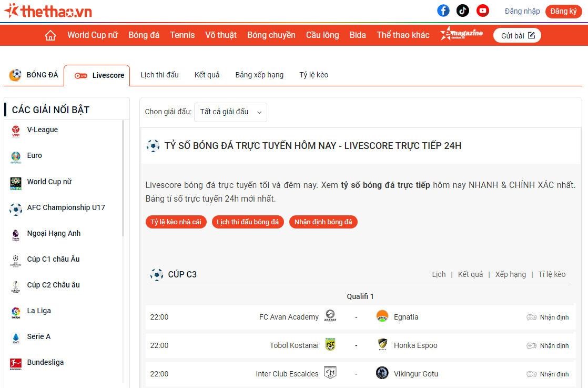Viewport: 588px width, 388px height.
Task: Click the Tobol Kostanai team crest
Action: coord(330,345)
